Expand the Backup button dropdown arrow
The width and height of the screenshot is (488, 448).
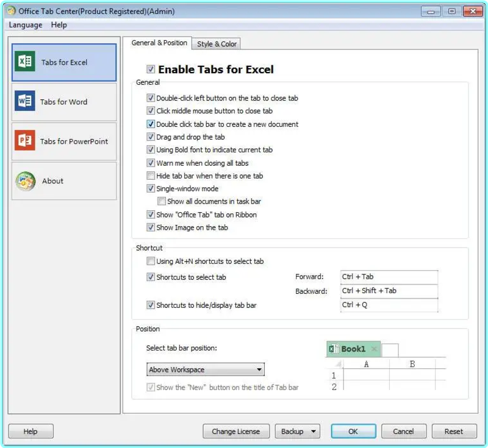click(x=314, y=431)
